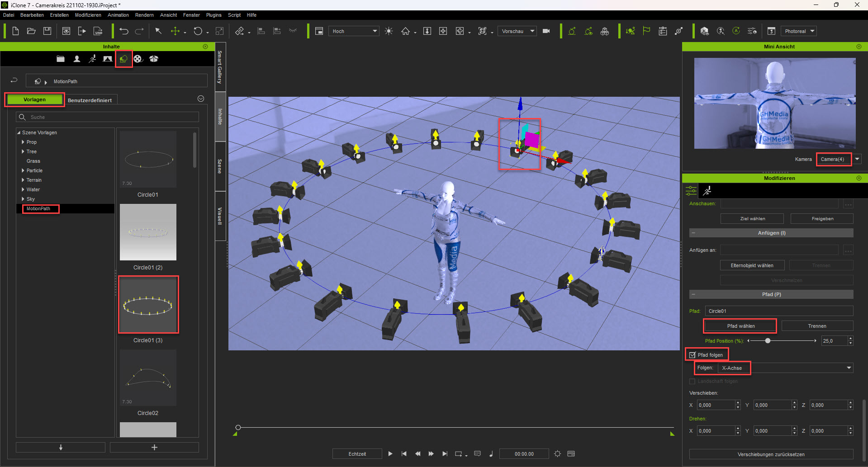Click the Home camera view icon

[x=405, y=31]
